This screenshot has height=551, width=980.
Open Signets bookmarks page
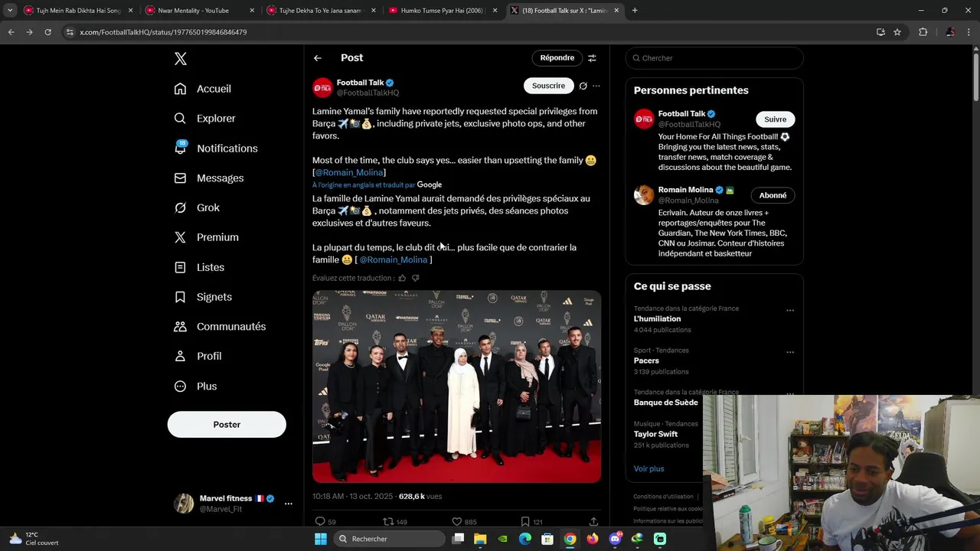[203, 297]
